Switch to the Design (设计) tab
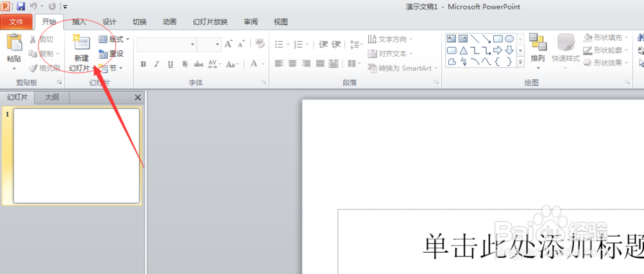This screenshot has height=274, width=644. click(109, 22)
